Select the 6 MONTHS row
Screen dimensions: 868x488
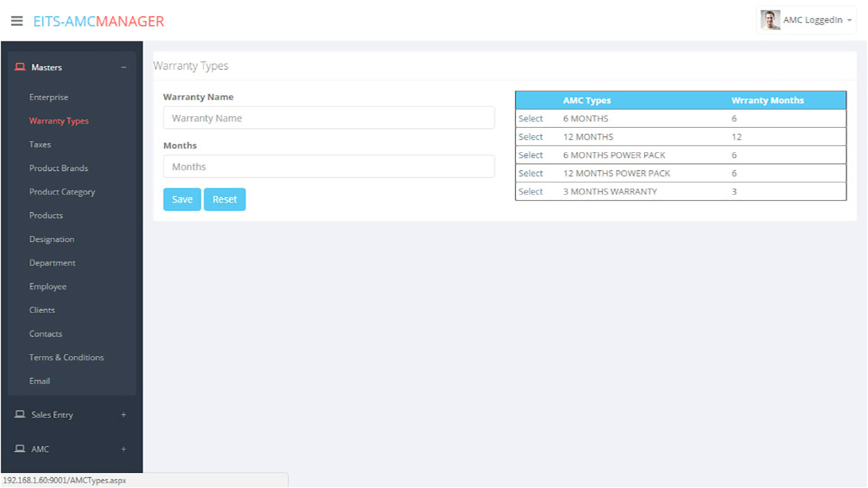(530, 119)
